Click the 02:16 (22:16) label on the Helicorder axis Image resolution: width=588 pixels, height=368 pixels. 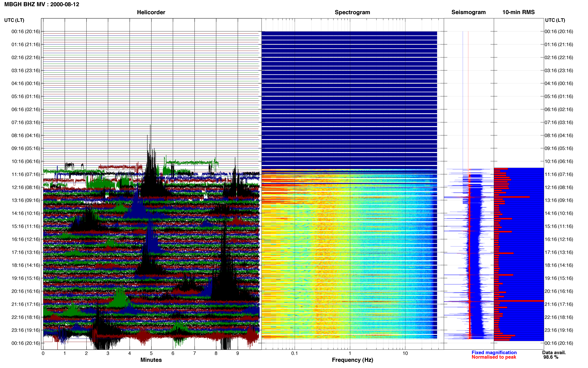26,57
